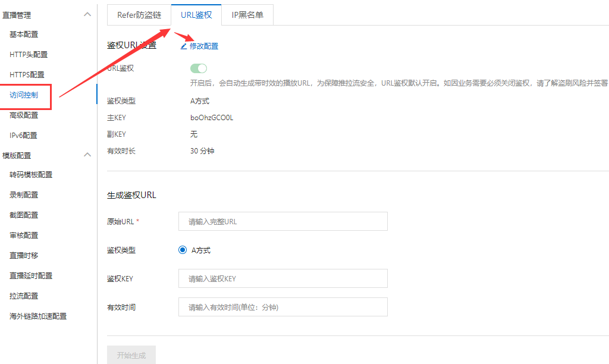Collapse the 模版配置 section chevron
Image resolution: width=609 pixels, height=364 pixels.
tap(87, 155)
